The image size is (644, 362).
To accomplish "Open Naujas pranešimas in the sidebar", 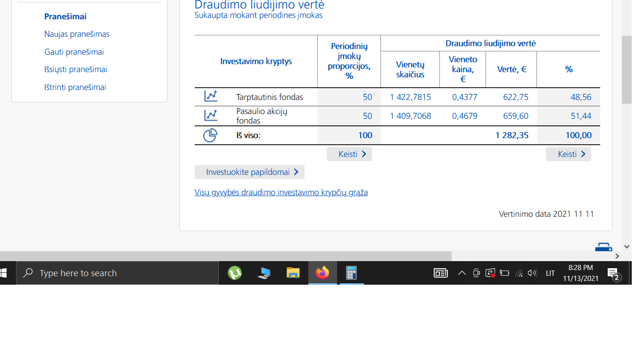I will click(x=77, y=34).
